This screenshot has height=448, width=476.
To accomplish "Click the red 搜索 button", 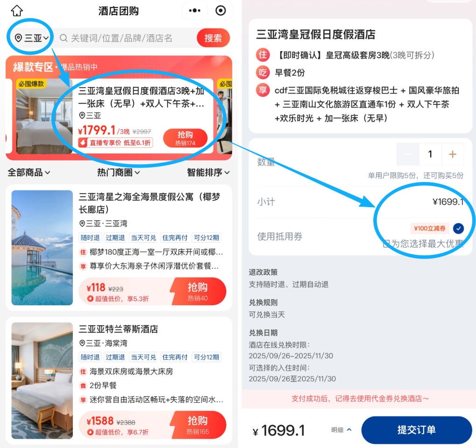I will (213, 38).
